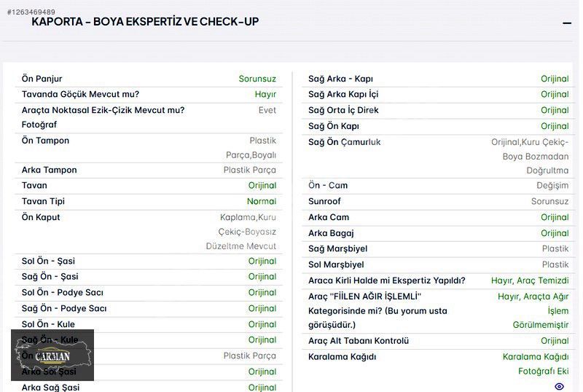Click the Sorunsuz value for Ön Panjur
The height and width of the screenshot is (392, 583).
click(x=257, y=79)
